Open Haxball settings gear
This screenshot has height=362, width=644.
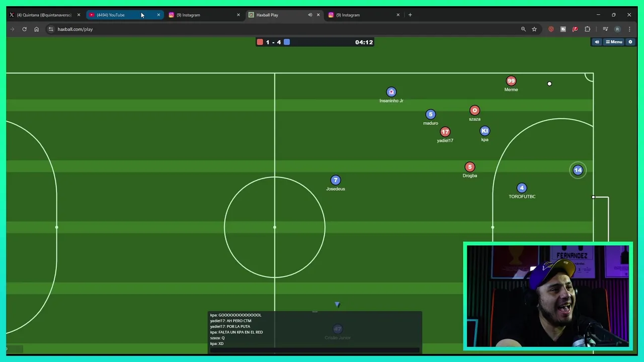click(x=630, y=42)
